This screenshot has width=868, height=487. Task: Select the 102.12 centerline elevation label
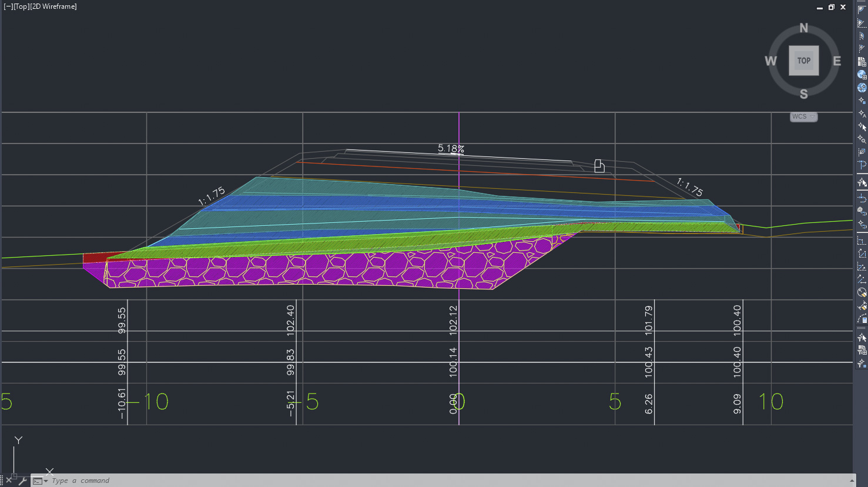point(453,321)
